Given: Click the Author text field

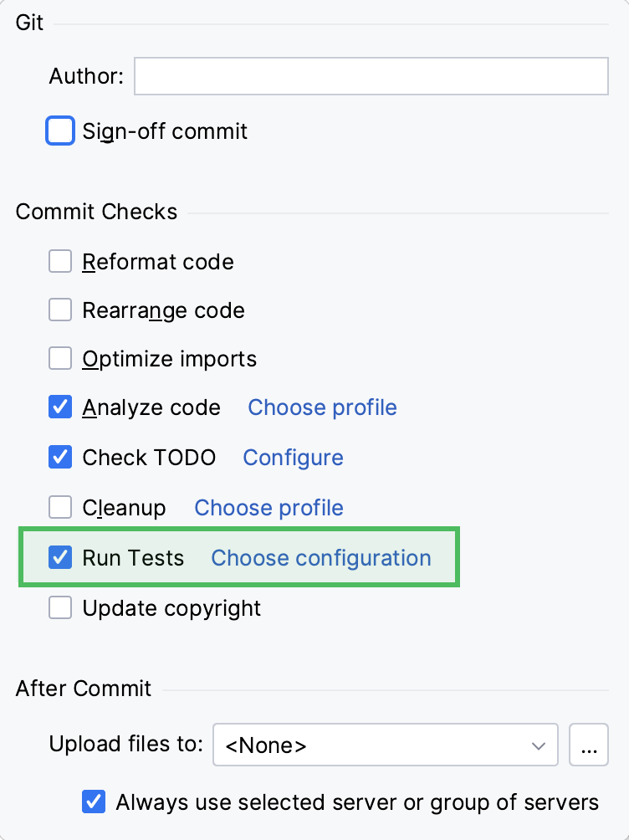Looking at the screenshot, I should click(x=371, y=76).
